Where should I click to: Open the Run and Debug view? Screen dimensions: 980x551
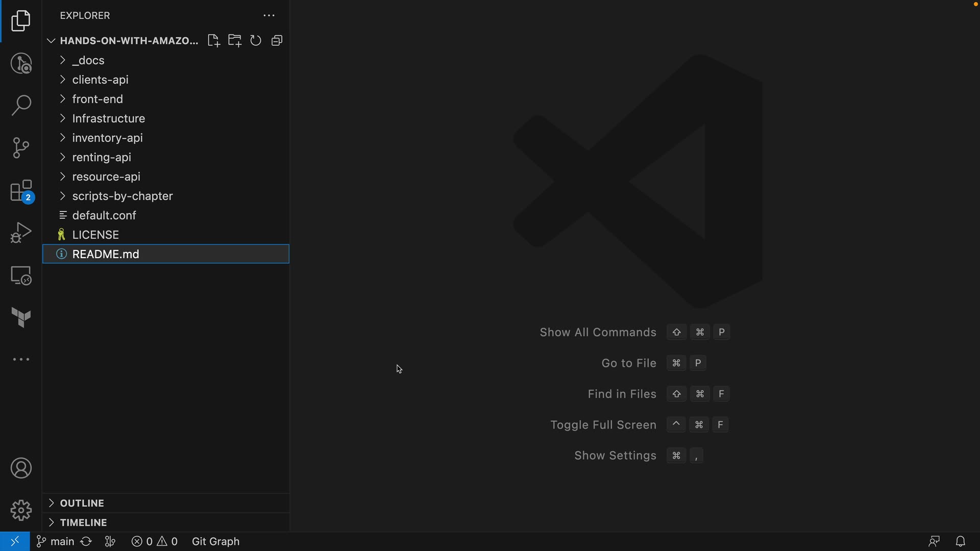[x=21, y=233]
